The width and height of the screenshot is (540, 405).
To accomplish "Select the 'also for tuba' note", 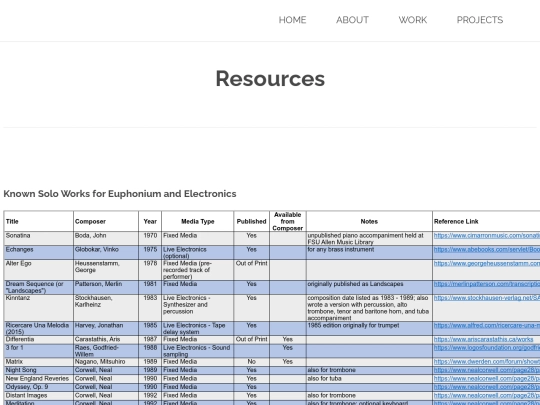I will pos(369,379).
